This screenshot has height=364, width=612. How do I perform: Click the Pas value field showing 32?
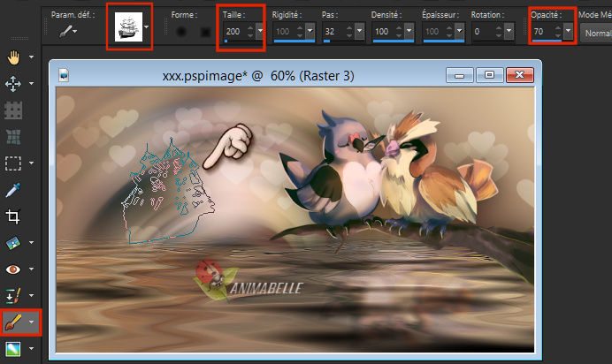point(334,31)
